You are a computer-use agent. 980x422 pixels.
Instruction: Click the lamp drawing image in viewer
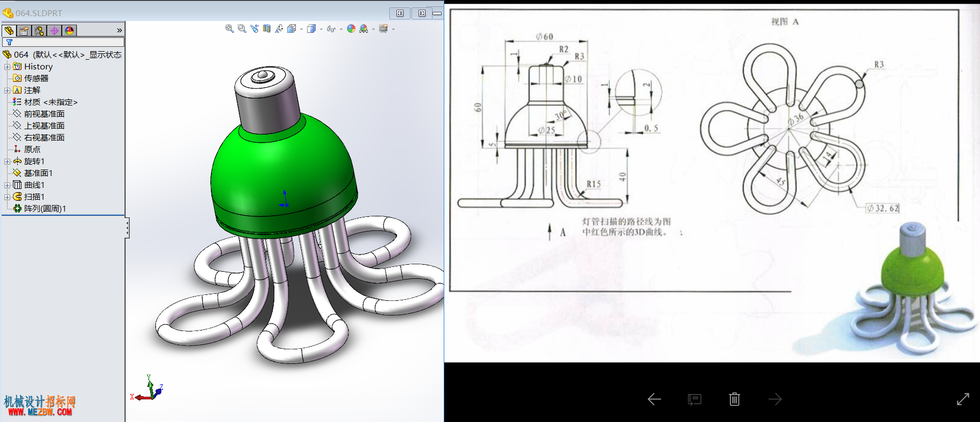click(x=712, y=183)
